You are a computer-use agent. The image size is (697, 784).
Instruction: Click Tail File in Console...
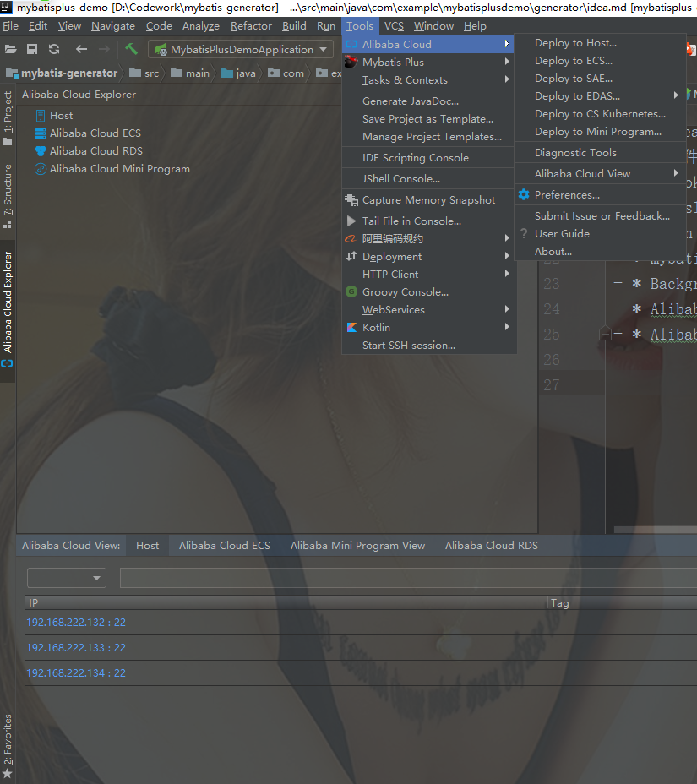pos(428,221)
